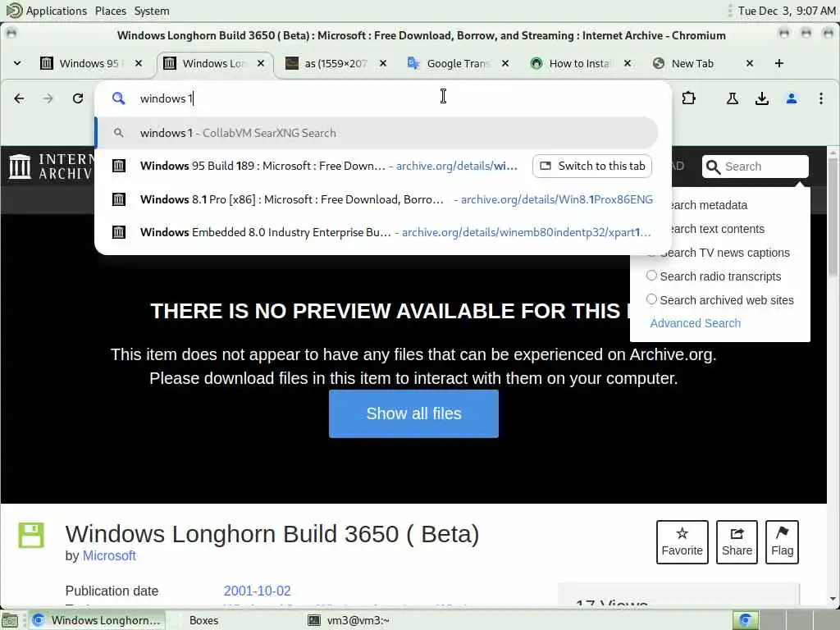Open the Microsoft creator link
840x630 pixels.
[x=109, y=555]
